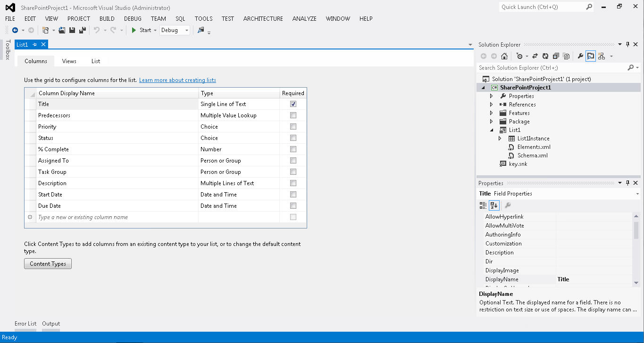This screenshot has width=644, height=343.
Task: Click the Home icon in Solution Explorer
Action: tap(504, 56)
